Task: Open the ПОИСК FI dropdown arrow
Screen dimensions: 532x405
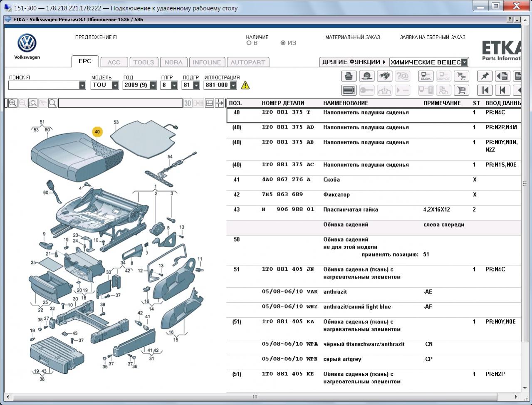Action: (x=82, y=85)
